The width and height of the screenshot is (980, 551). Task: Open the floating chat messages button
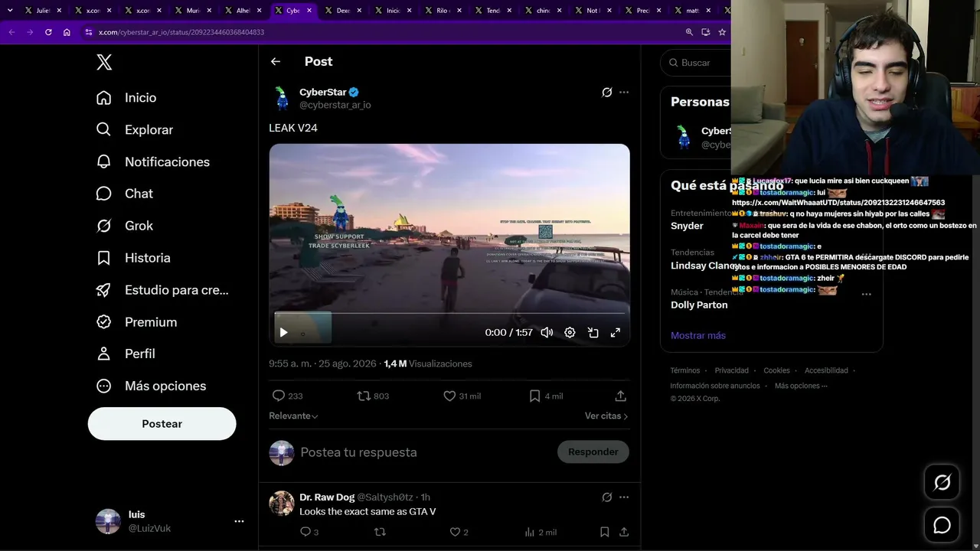point(942,525)
